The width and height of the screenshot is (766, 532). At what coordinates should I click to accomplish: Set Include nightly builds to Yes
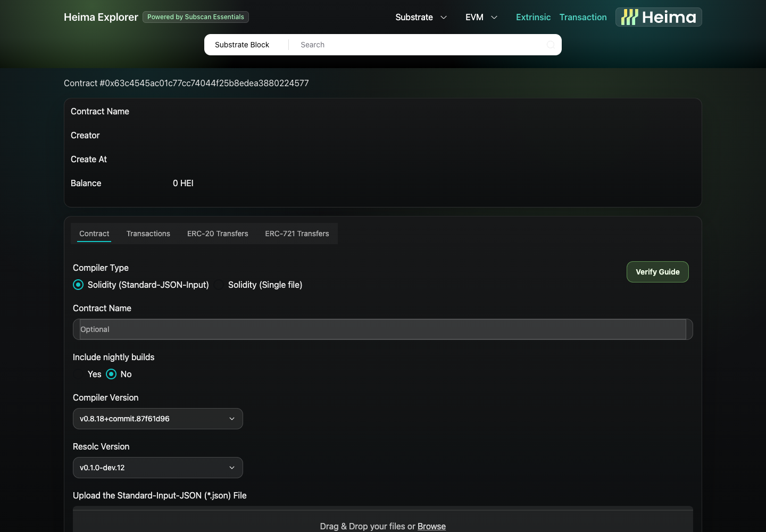[x=78, y=374]
